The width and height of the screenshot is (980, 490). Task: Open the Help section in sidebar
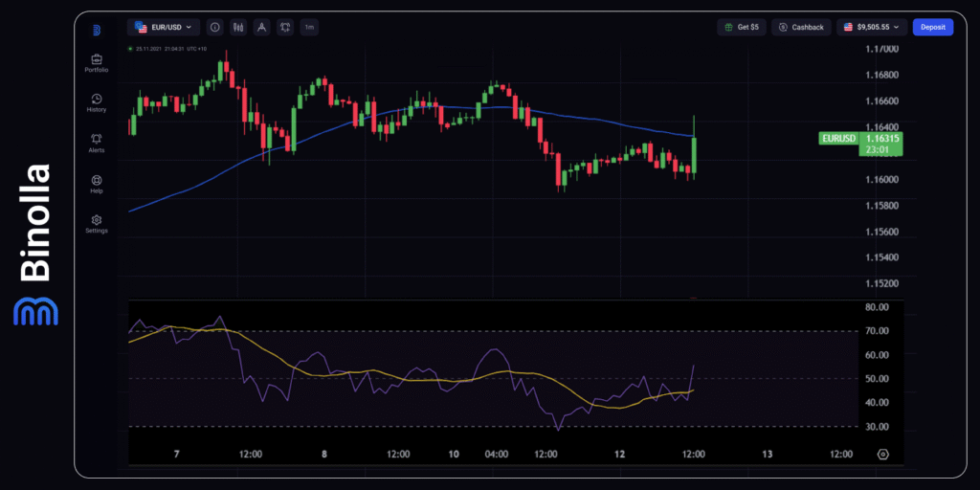coord(96,183)
